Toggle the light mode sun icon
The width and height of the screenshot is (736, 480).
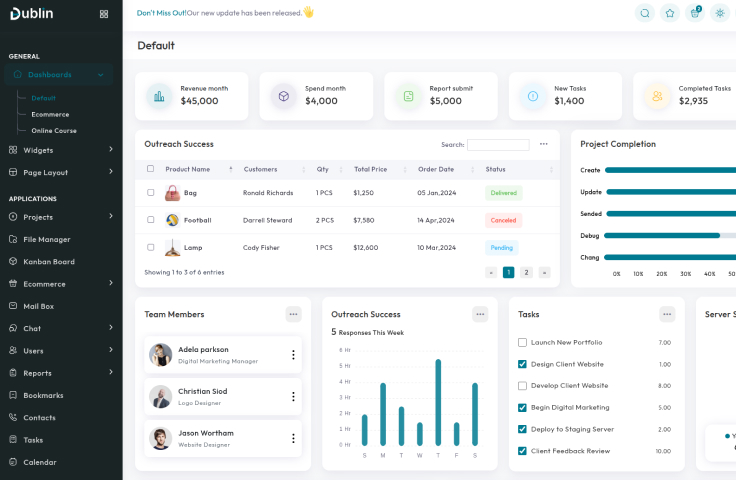(x=720, y=13)
